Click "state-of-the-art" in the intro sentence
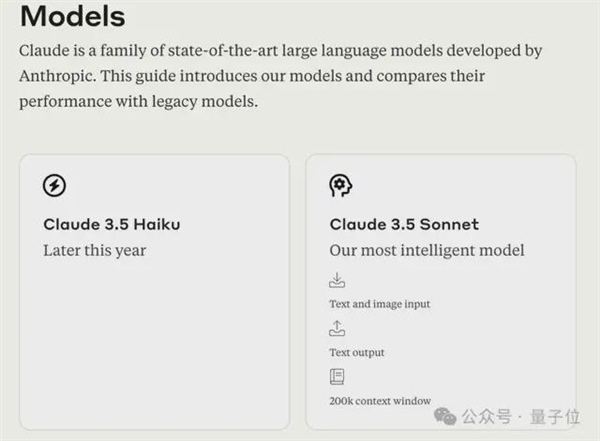The width and height of the screenshot is (600, 441). point(219,50)
